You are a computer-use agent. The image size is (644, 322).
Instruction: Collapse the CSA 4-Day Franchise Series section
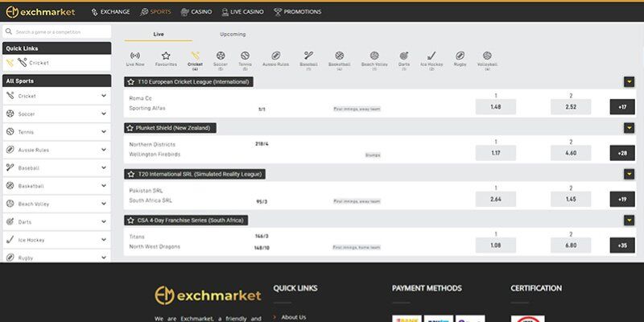tap(629, 221)
